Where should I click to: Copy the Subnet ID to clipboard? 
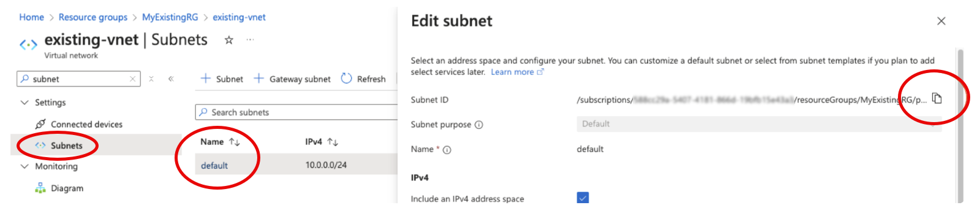(x=937, y=98)
